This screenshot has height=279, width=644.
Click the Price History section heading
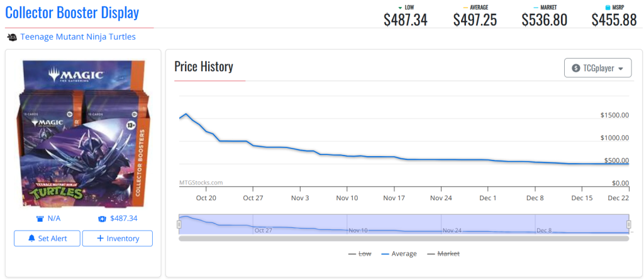point(204,67)
